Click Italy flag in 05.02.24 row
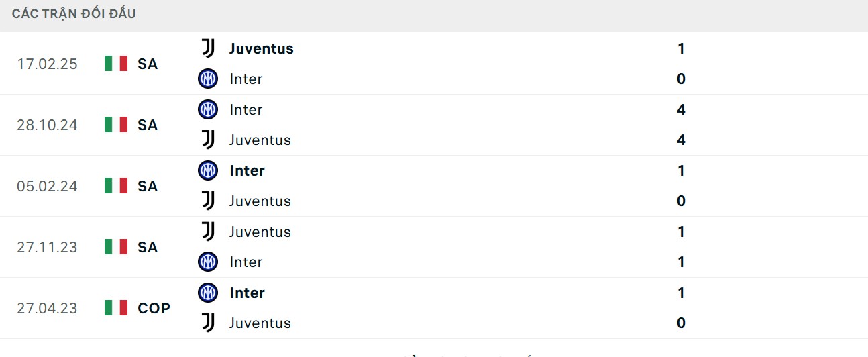The image size is (868, 357). [x=116, y=186]
